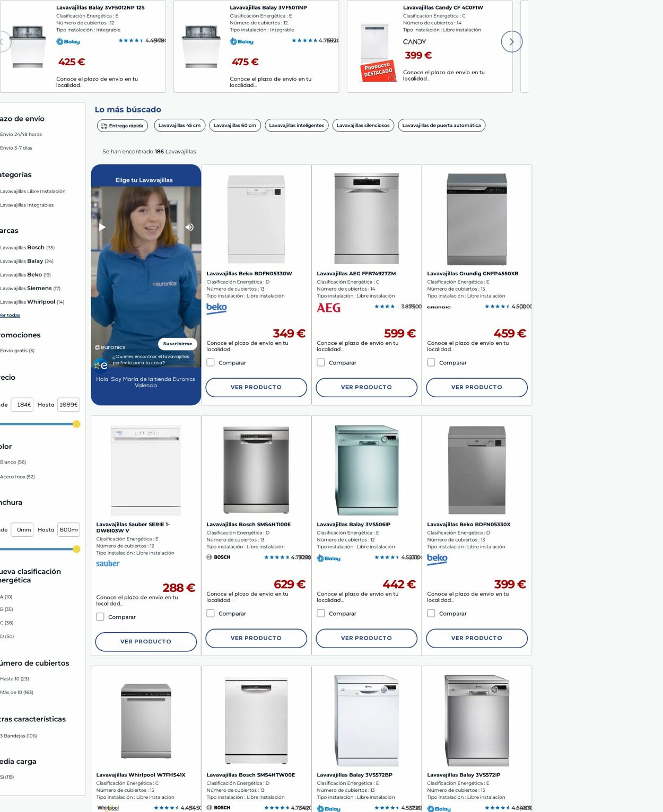Screen dimensions: 663x812
Task: Open Ver Producto for Sauber DW6103W
Action: [x=146, y=642]
